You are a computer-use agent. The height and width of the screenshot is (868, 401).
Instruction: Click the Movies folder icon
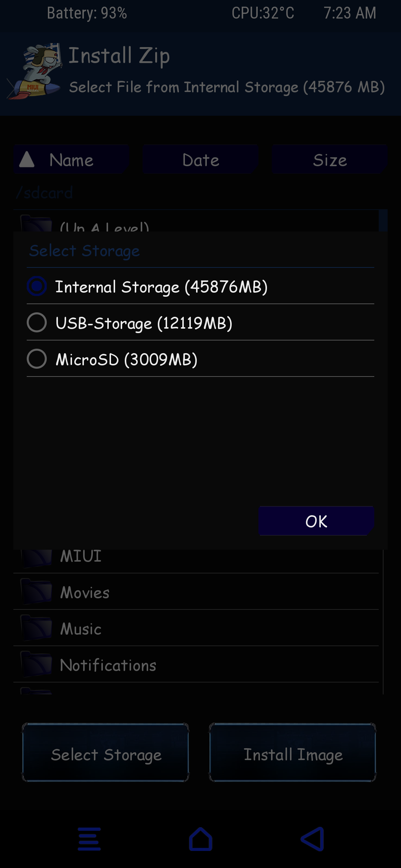tap(36, 592)
